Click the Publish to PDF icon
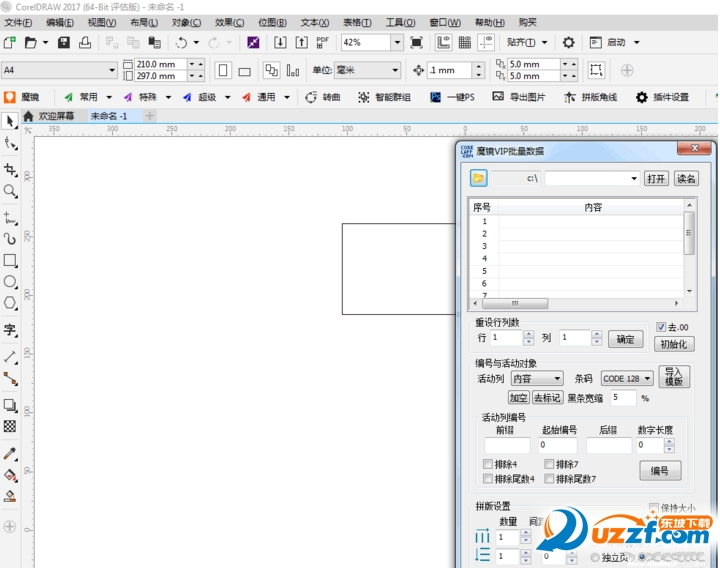 point(322,43)
